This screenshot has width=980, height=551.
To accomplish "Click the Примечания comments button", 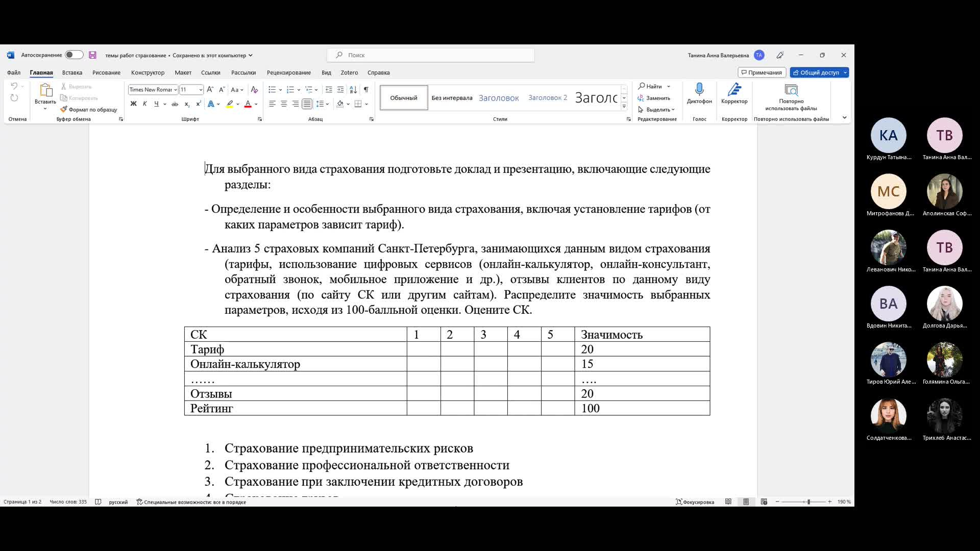I will click(762, 72).
